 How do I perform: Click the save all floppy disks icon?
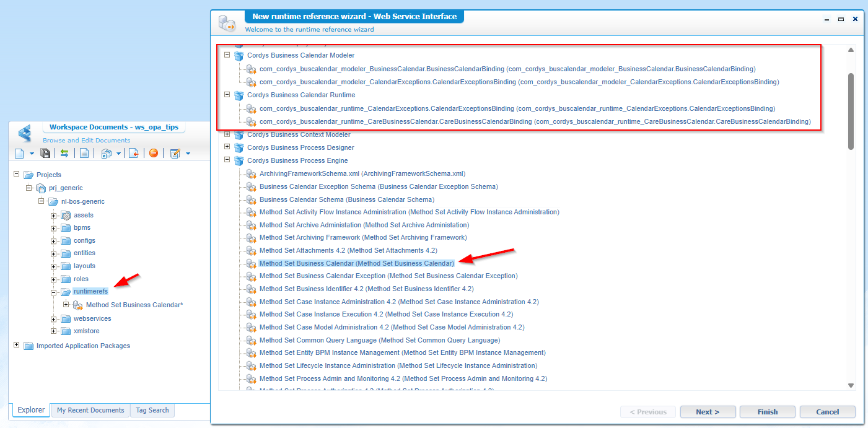45,153
